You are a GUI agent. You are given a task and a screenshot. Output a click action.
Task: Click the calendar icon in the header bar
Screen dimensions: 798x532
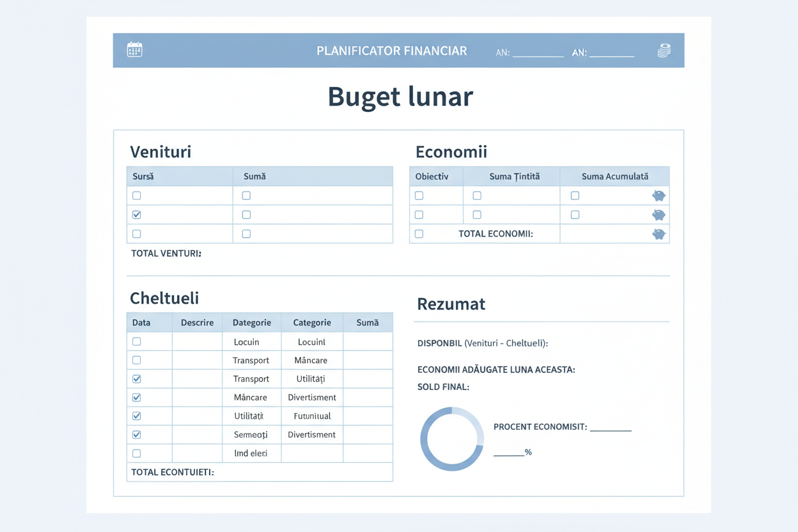coord(134,50)
